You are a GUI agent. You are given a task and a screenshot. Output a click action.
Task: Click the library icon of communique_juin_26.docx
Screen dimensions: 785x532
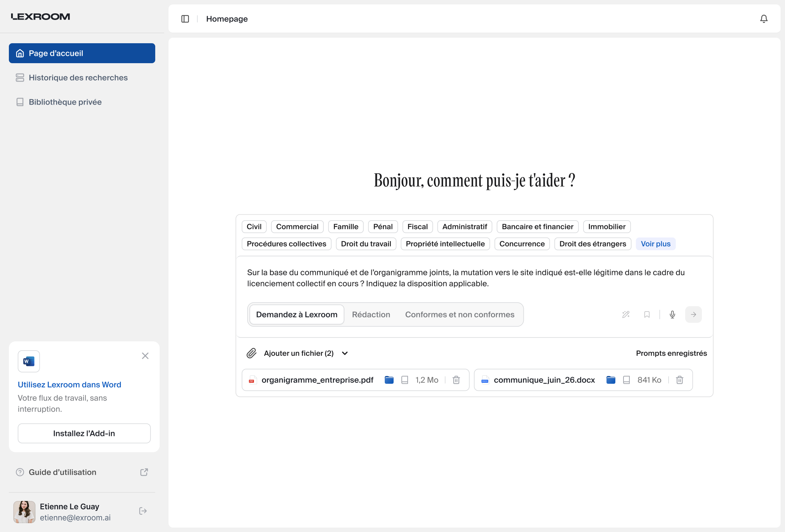click(x=626, y=380)
